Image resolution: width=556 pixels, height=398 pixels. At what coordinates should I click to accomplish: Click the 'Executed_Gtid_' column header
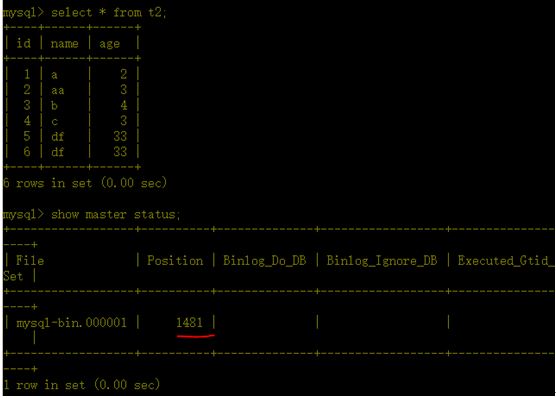506,261
